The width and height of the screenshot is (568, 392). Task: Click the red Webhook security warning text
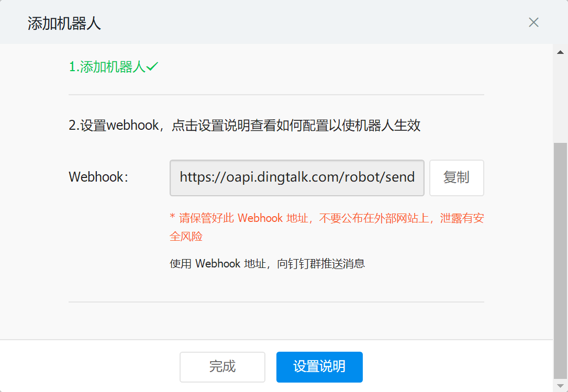coord(327,227)
